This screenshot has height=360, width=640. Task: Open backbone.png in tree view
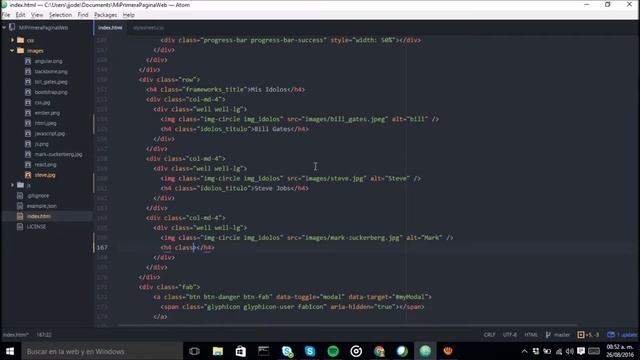tap(51, 71)
